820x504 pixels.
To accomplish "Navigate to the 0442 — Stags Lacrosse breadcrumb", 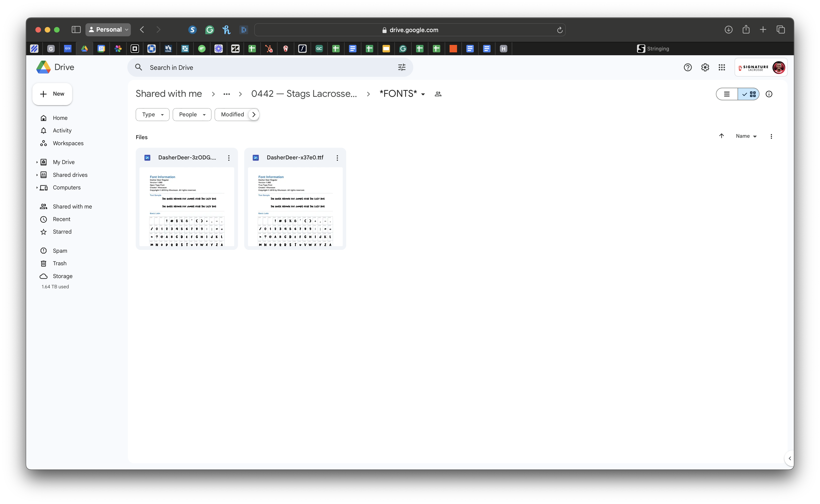I will tap(304, 94).
